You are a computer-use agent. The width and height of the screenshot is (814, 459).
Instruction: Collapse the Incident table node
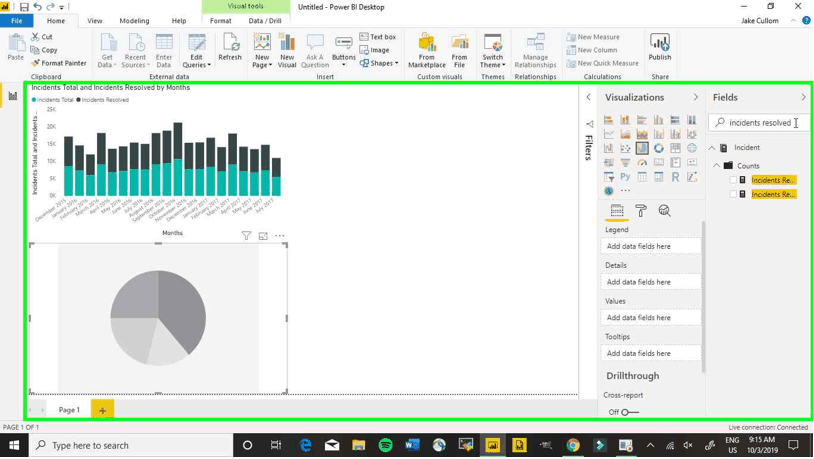tap(712, 148)
